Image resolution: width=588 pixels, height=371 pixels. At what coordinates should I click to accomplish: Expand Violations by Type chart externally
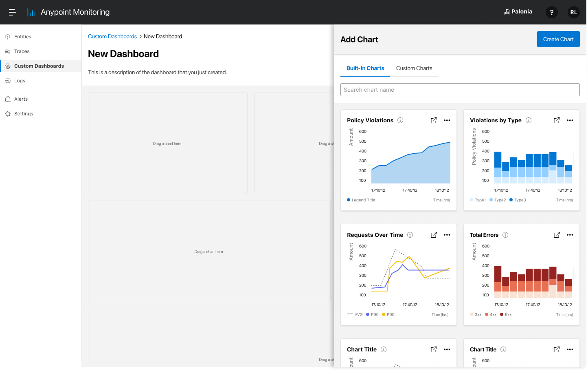pos(557,120)
